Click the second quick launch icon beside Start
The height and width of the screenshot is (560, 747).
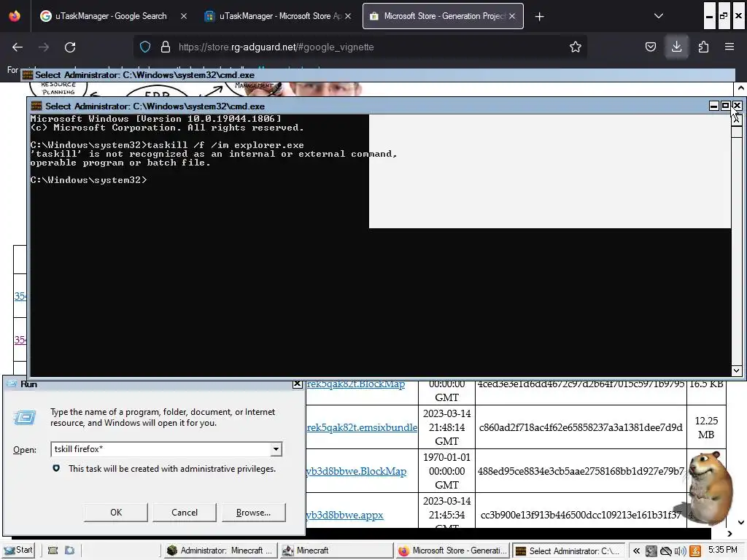point(69,551)
